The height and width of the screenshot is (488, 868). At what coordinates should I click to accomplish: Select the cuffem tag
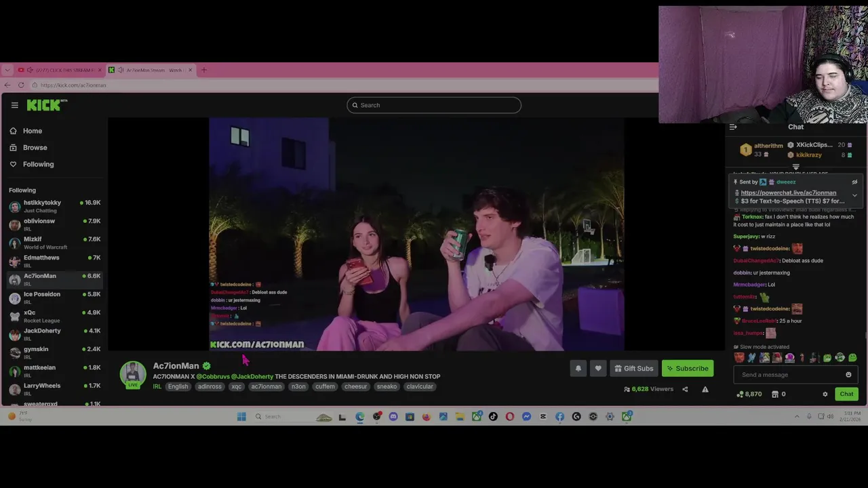[325, 386]
